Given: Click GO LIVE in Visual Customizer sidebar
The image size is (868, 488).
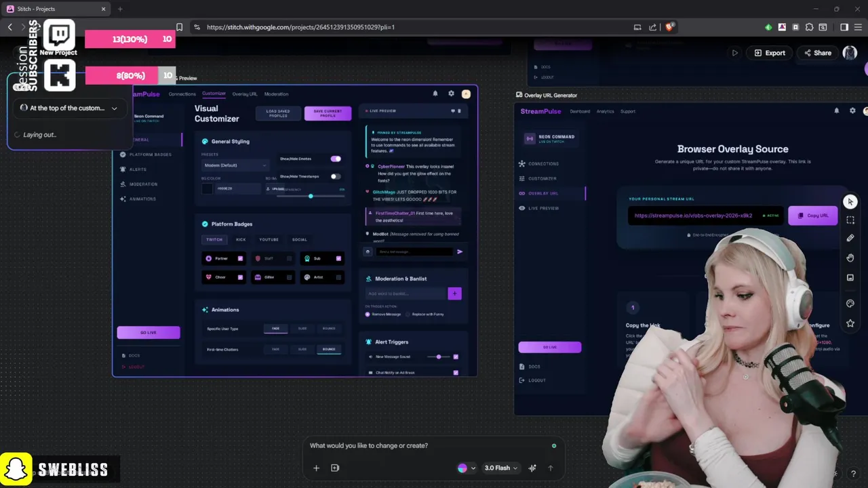Looking at the screenshot, I should pos(149,332).
